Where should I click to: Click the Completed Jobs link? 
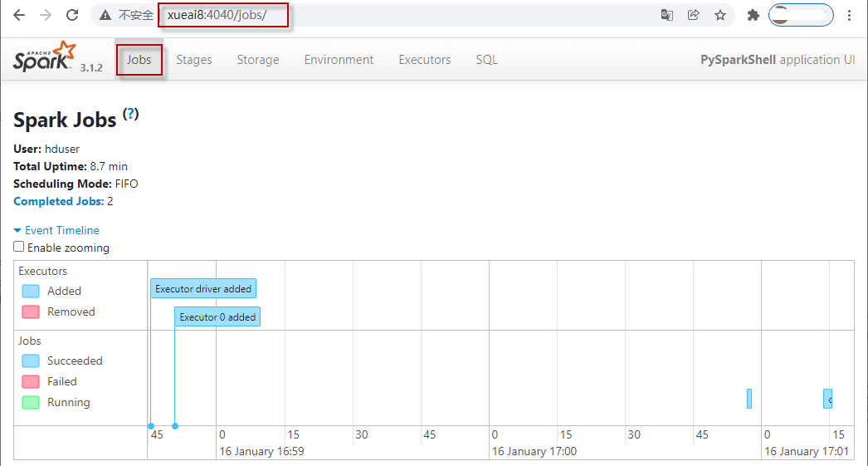tap(58, 201)
